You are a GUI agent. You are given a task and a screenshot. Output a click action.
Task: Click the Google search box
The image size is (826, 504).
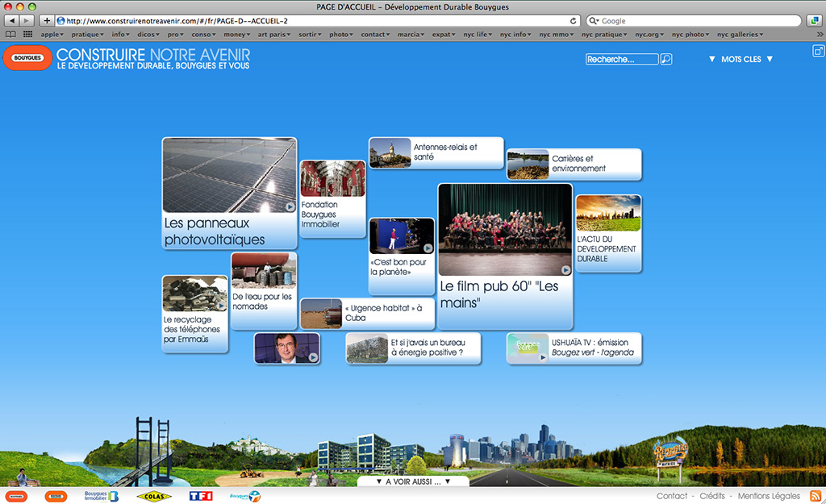point(694,20)
